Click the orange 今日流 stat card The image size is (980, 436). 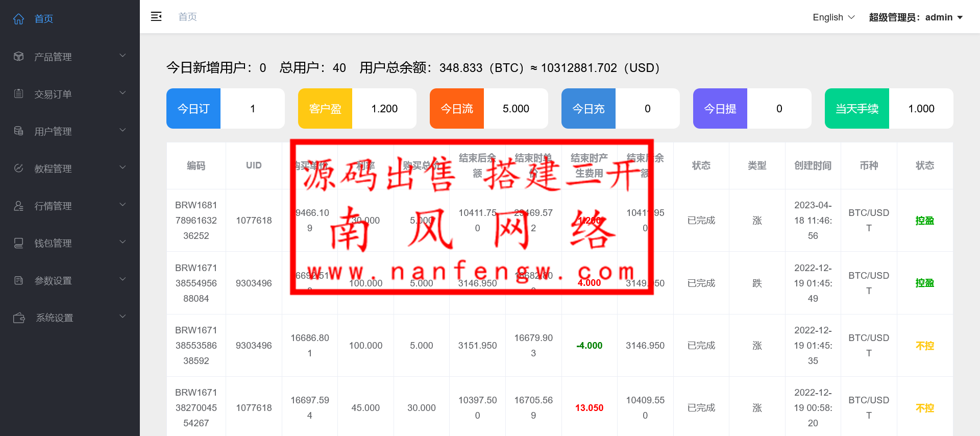point(457,109)
